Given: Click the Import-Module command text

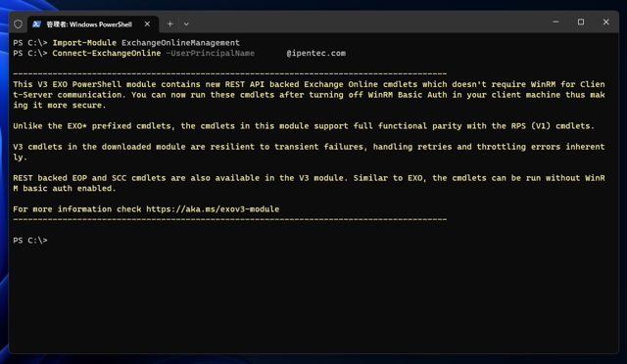Looking at the screenshot, I should coord(84,43).
